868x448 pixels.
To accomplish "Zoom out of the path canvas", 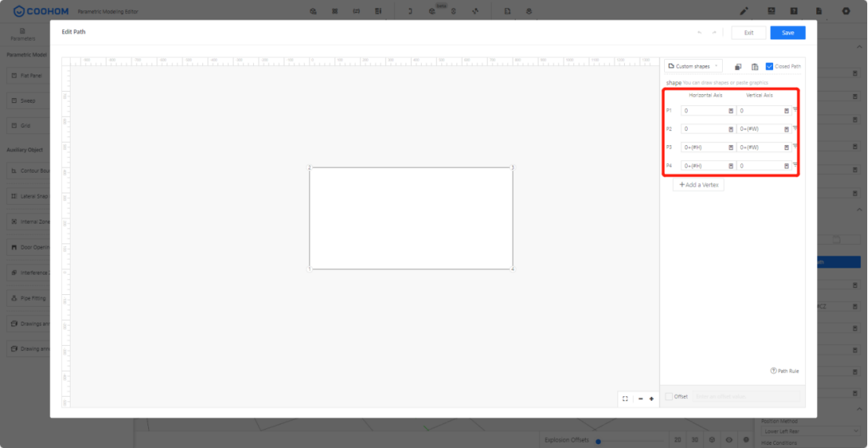I will (641, 399).
